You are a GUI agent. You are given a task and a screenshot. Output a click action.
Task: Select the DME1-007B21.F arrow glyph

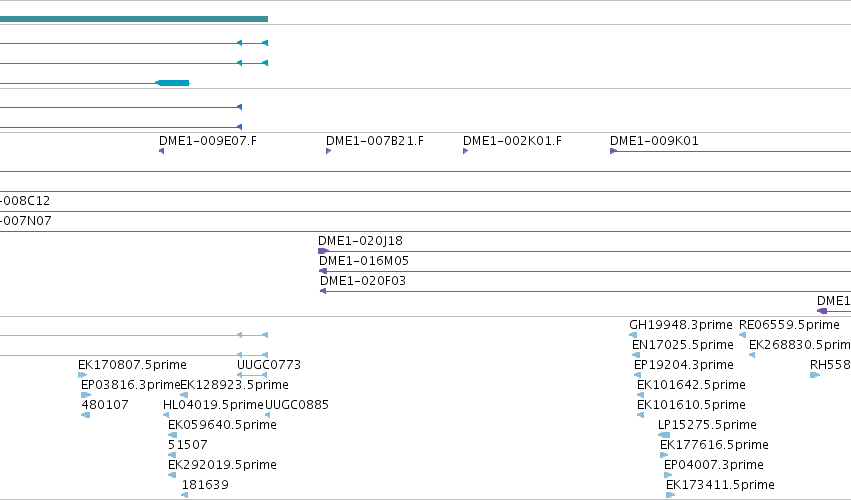tap(328, 151)
